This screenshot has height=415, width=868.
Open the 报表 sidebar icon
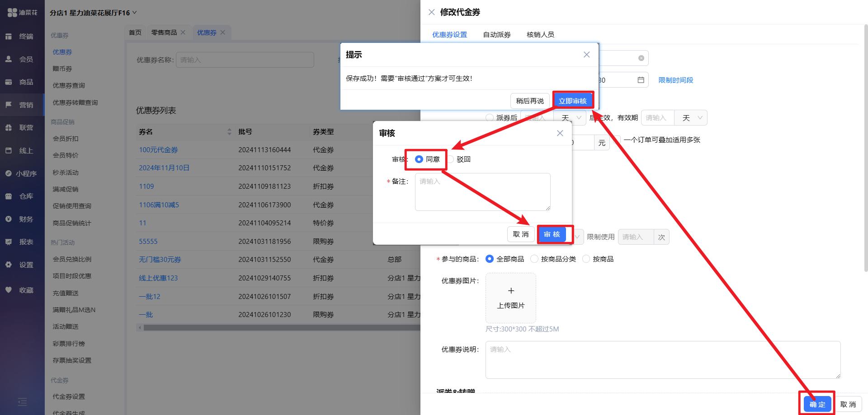[x=9, y=242]
